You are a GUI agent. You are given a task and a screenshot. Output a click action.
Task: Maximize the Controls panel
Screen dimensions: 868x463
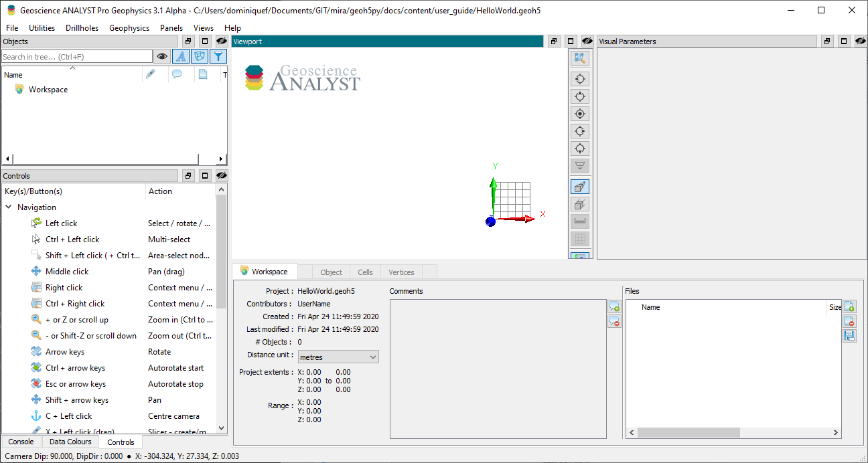coord(205,176)
